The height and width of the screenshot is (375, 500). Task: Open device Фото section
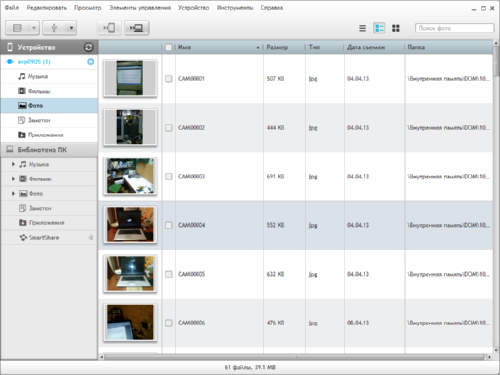(49, 106)
